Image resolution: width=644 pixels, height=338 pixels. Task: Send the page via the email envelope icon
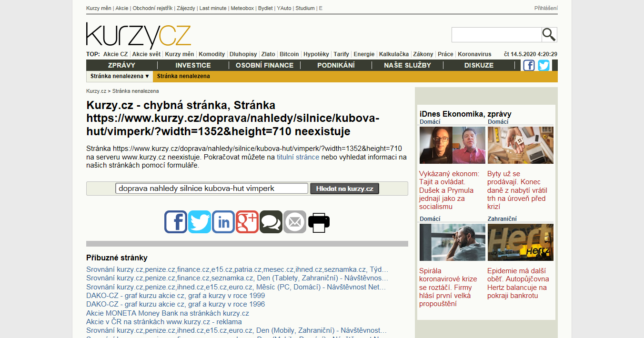click(295, 222)
